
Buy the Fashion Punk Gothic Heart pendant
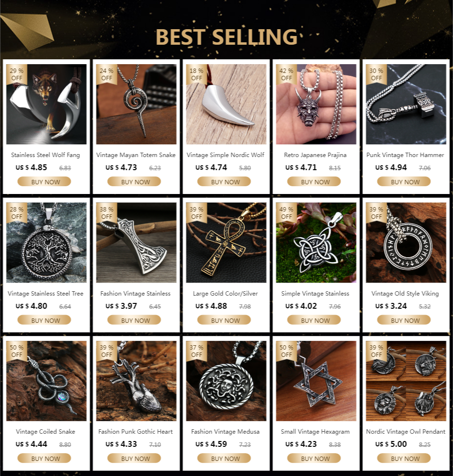[x=134, y=458]
